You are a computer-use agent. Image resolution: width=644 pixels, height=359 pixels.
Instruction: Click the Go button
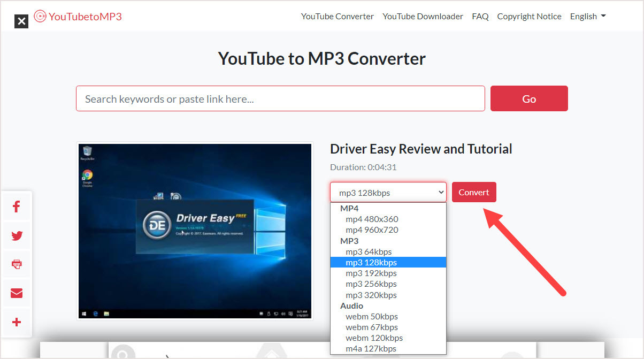(528, 98)
